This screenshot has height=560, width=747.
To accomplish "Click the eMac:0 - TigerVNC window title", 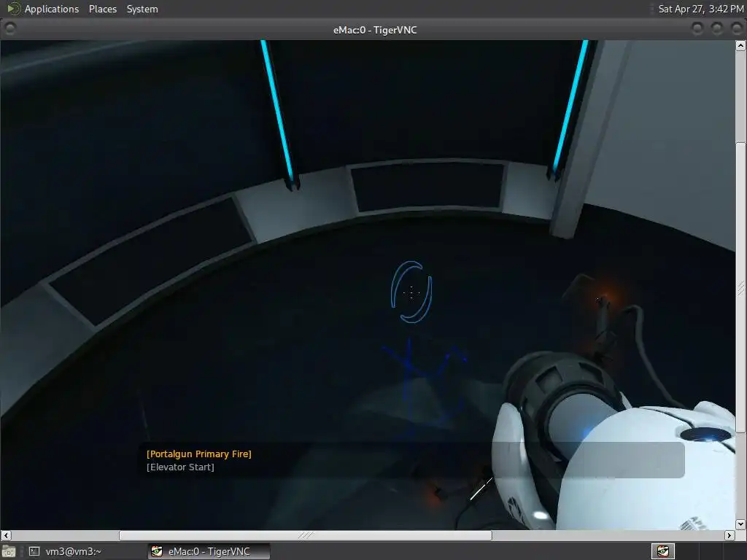I will [x=375, y=30].
